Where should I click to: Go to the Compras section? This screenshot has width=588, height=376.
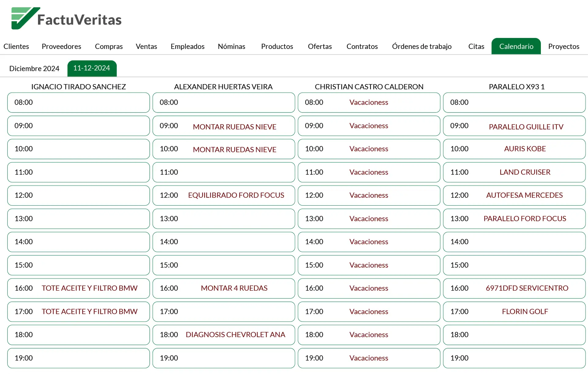click(109, 46)
